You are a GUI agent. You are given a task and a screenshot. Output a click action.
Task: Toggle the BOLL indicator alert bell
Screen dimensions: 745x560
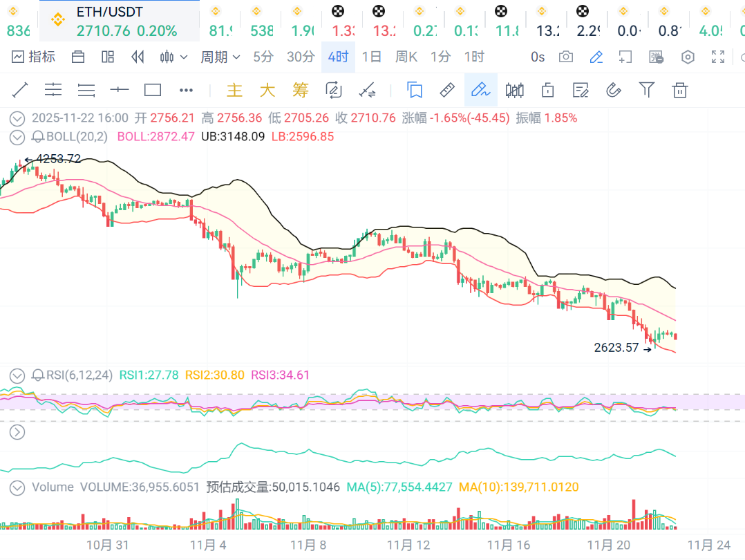[39, 137]
